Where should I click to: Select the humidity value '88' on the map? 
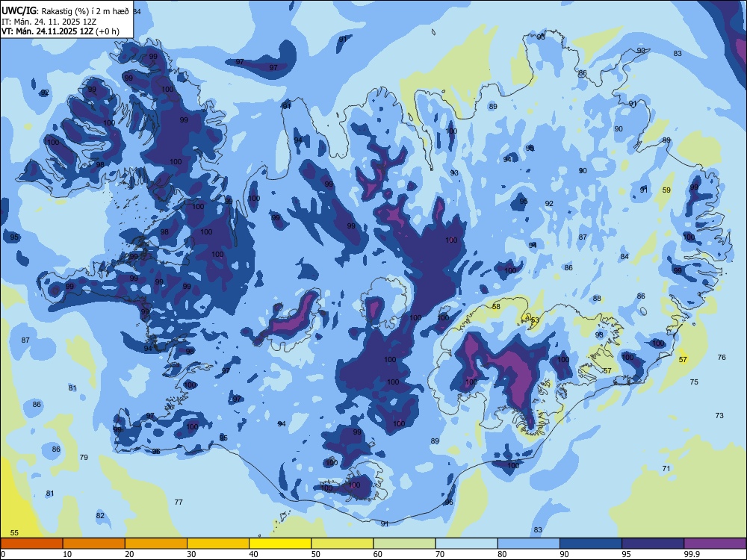[x=597, y=299]
